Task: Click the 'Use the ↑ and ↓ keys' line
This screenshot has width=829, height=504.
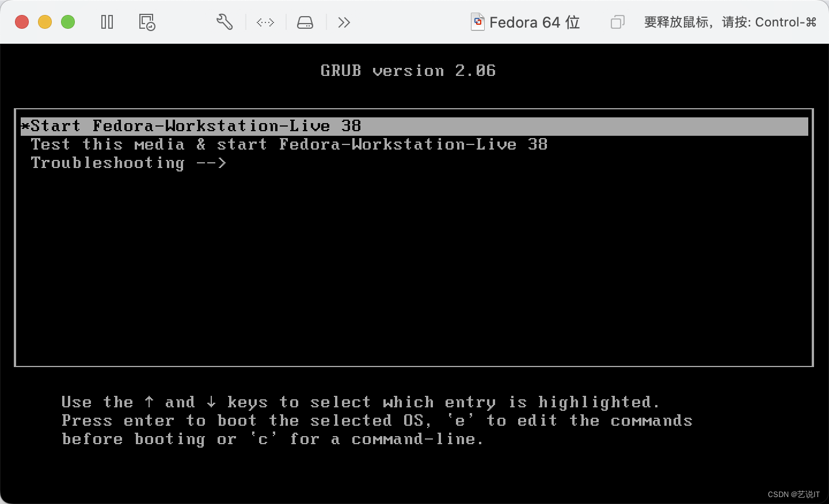Action: pyautogui.click(x=360, y=402)
